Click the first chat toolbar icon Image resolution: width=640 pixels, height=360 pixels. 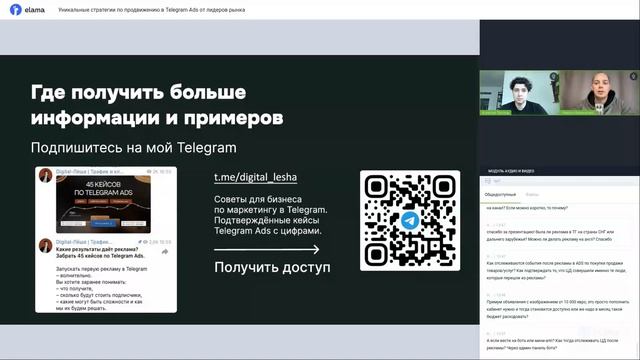[487, 181]
